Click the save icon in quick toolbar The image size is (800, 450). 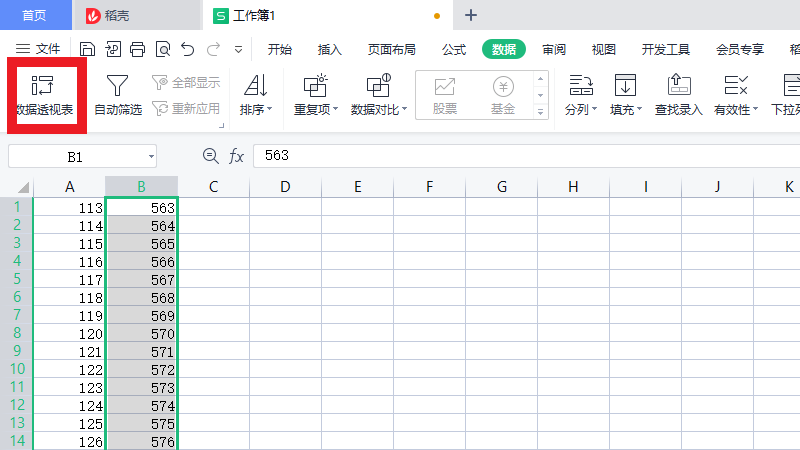[87, 49]
